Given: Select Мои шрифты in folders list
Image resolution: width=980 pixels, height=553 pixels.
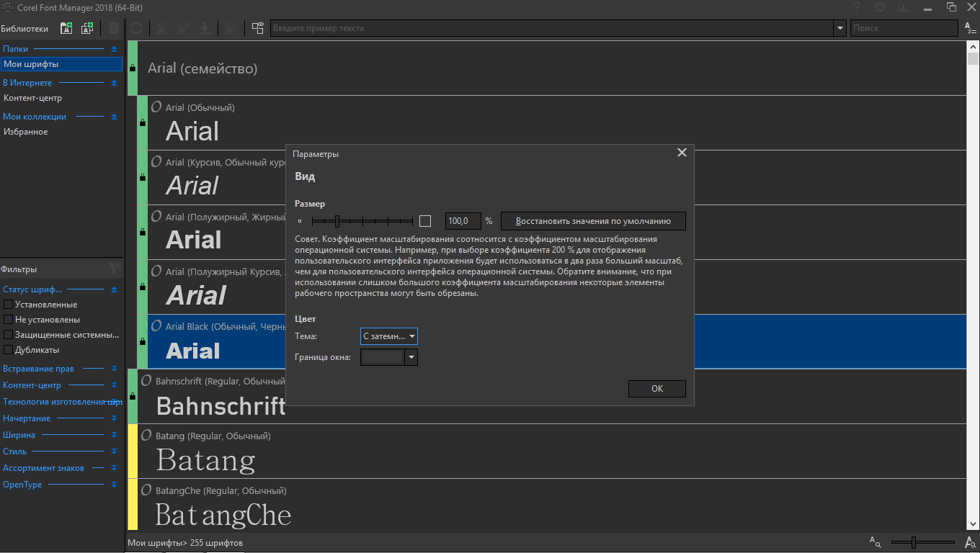Looking at the screenshot, I should [x=62, y=64].
